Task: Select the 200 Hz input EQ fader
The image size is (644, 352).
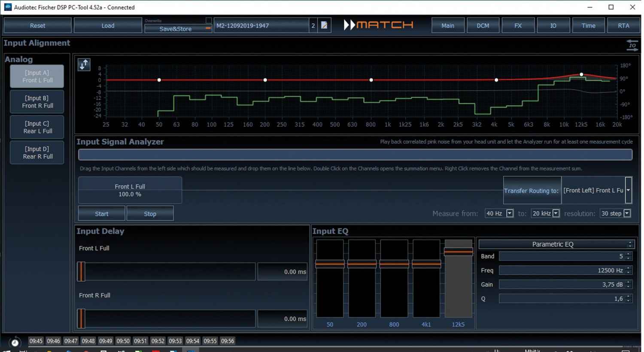Action: point(362,264)
